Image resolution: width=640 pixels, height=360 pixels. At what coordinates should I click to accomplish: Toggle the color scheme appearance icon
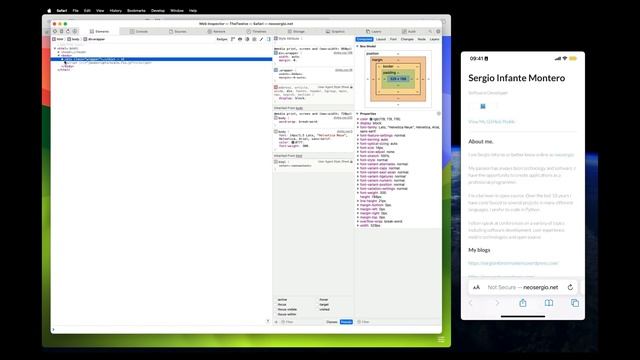tap(247, 39)
